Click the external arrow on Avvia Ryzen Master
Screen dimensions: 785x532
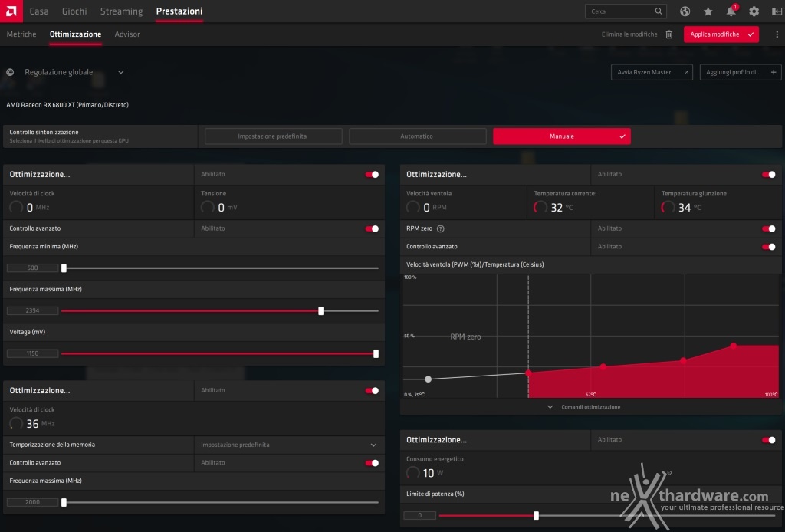coord(686,72)
